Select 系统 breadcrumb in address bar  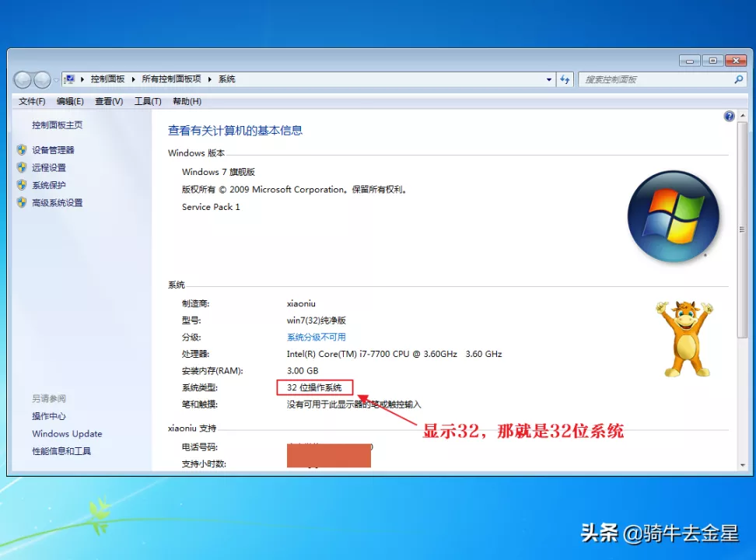pos(226,79)
